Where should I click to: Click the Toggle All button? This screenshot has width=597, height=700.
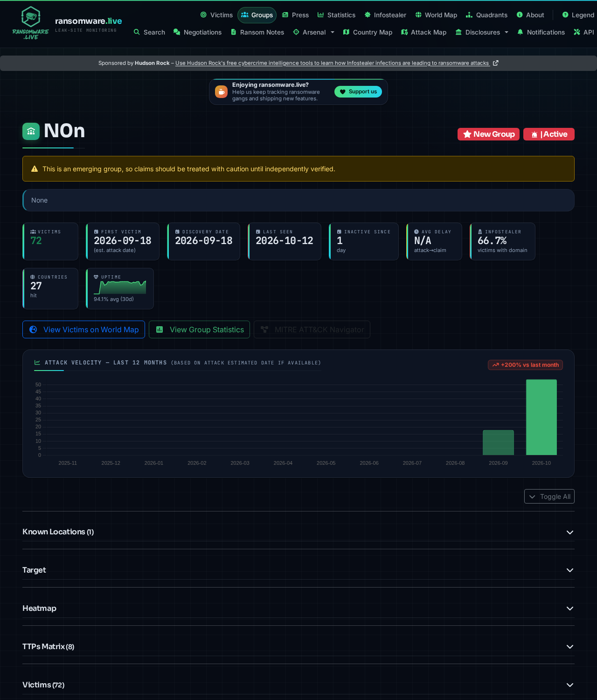549,497
